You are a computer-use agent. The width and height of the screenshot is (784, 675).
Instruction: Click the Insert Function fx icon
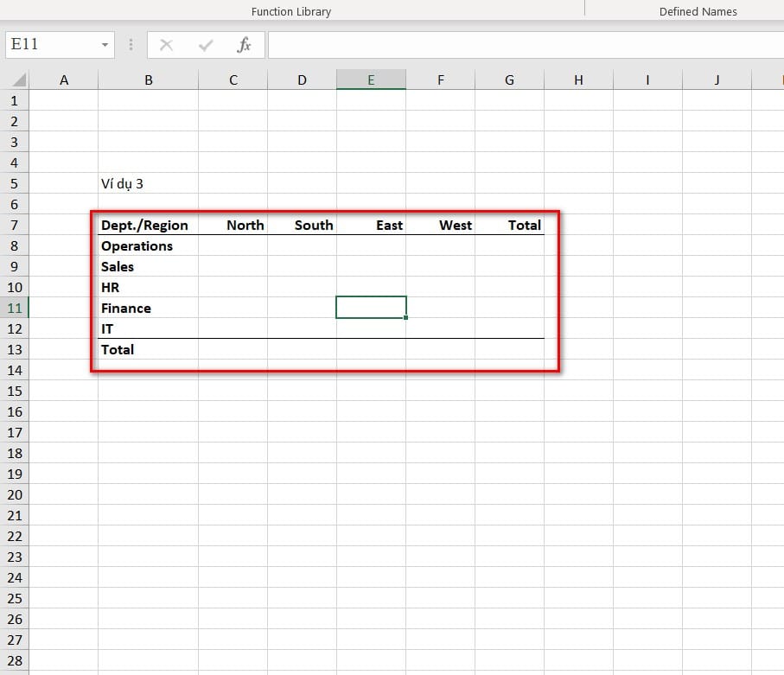245,45
